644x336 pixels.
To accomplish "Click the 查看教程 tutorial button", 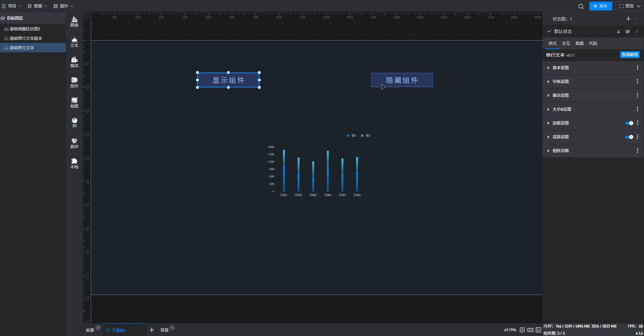I will click(630, 55).
